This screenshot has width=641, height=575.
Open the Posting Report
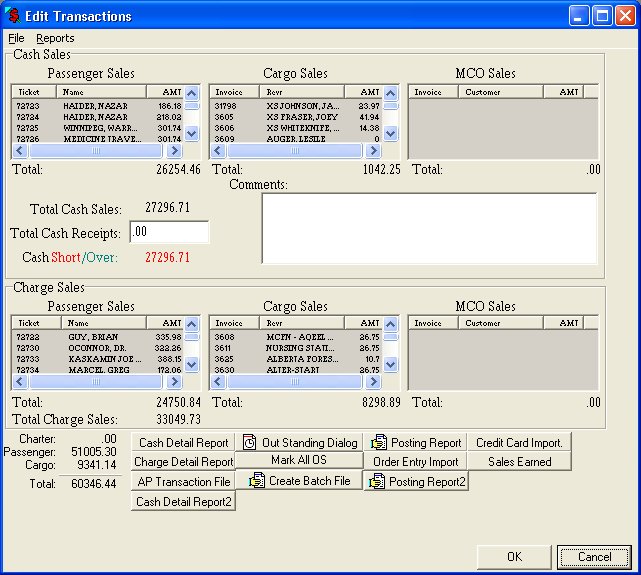pyautogui.click(x=415, y=443)
